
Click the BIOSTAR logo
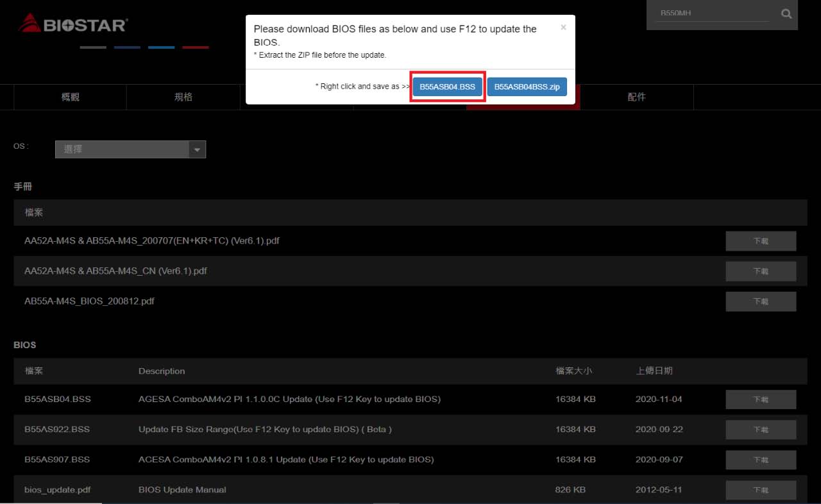73,24
